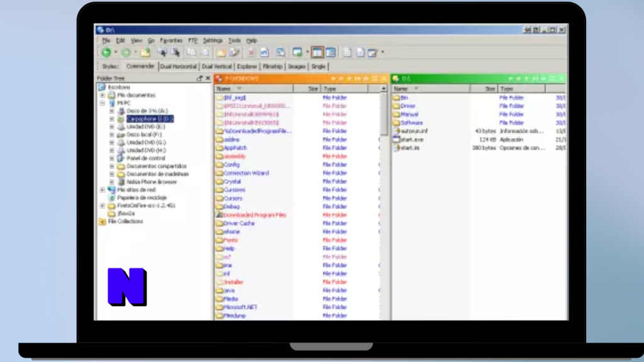Click the green Back arrow toolbar icon
Image resolution: width=644 pixels, height=362 pixels.
[x=106, y=52]
